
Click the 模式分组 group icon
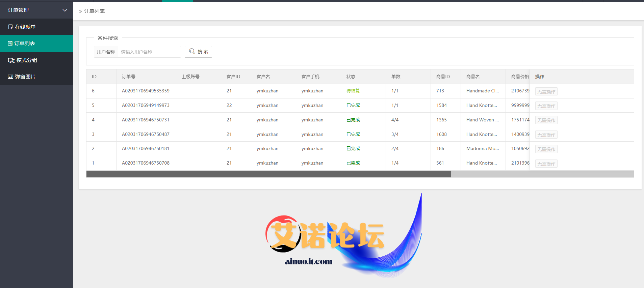point(11,60)
